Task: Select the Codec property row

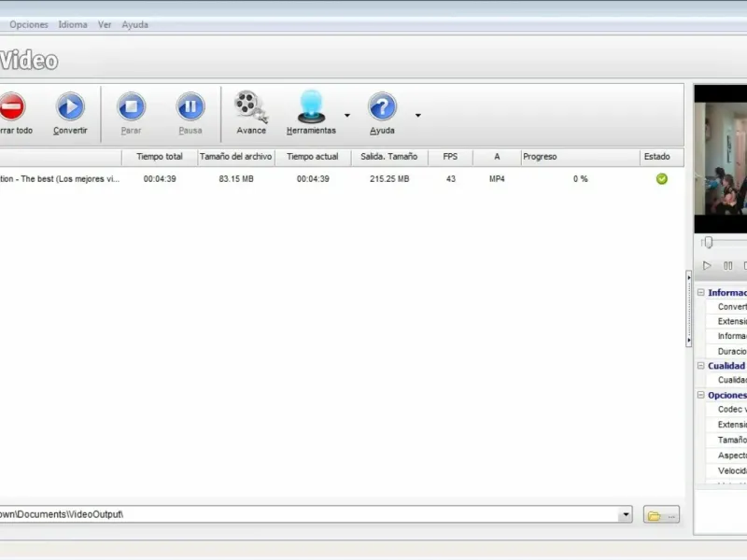Action: pos(726,410)
